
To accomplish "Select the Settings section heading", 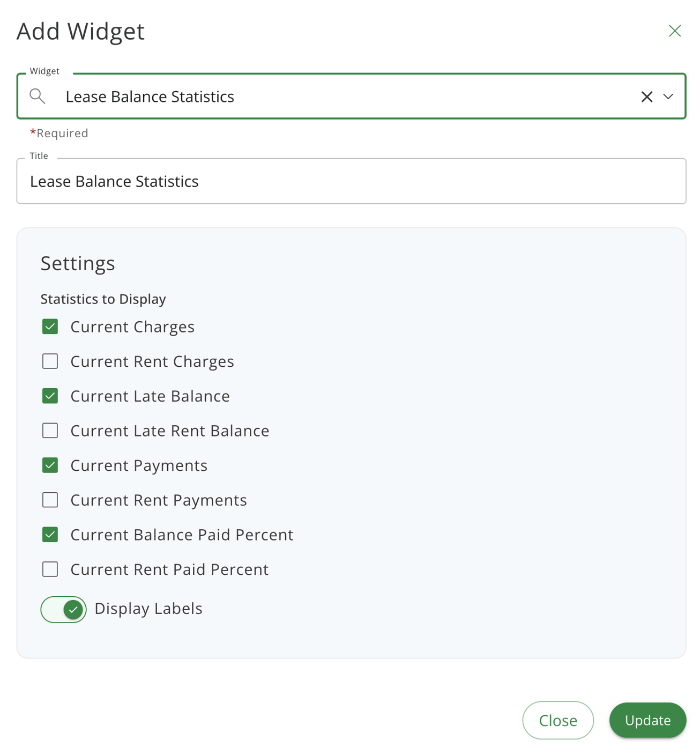I will pos(77,263).
